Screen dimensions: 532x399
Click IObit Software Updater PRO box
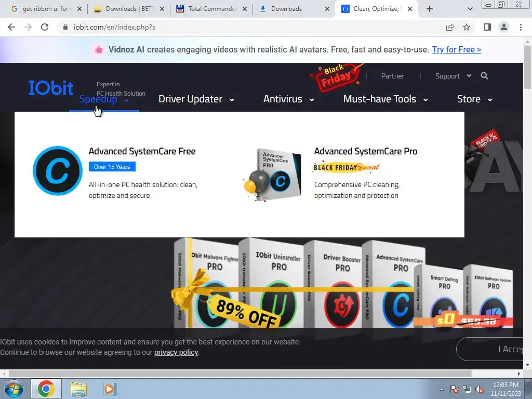point(488,296)
